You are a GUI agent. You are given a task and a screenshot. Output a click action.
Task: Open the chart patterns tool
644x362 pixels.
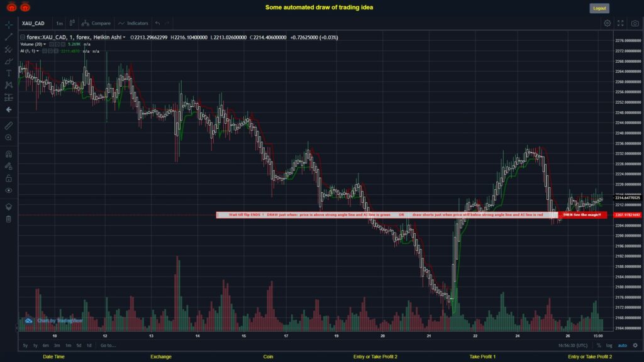9,85
